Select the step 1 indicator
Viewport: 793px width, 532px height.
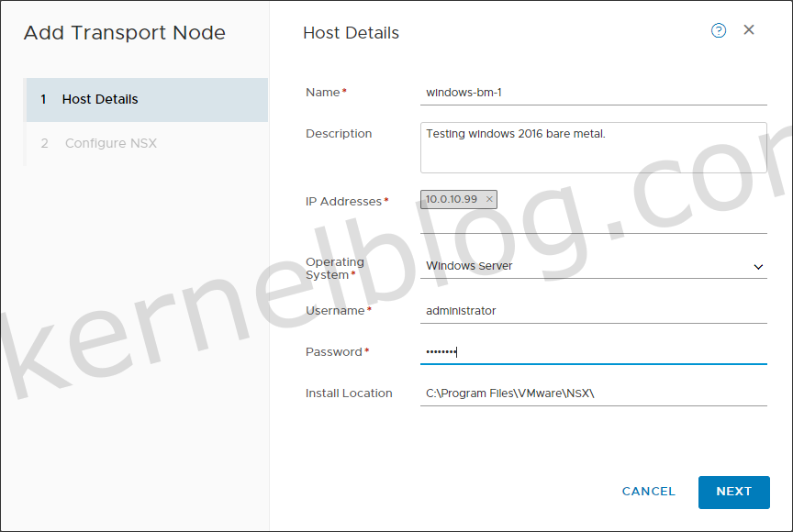coord(43,99)
